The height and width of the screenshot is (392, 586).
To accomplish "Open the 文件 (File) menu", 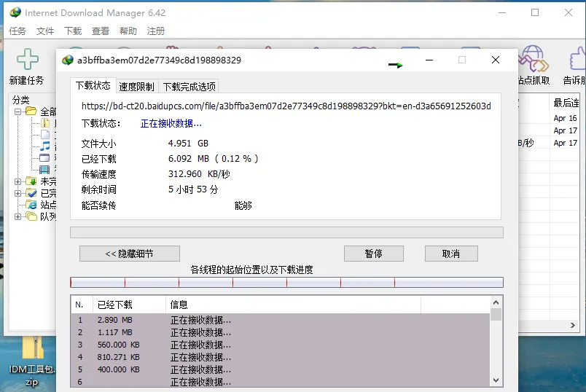I will point(45,31).
